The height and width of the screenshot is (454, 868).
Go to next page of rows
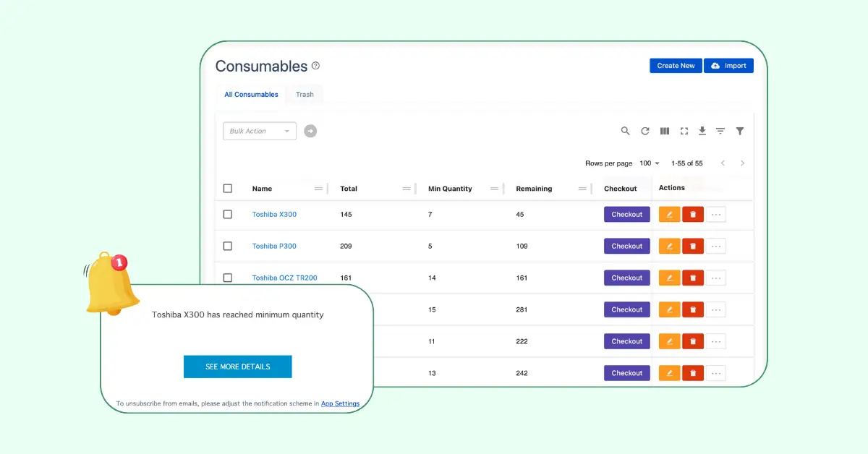[x=742, y=163]
